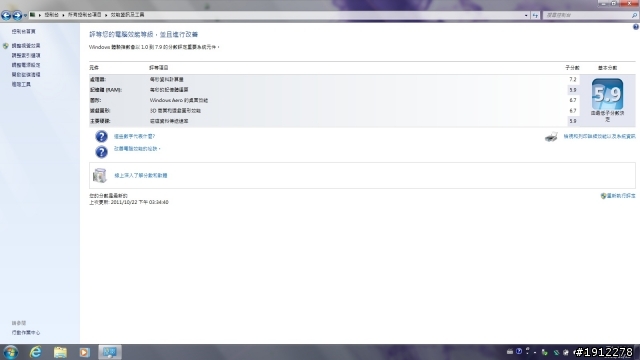Click the Forward arrow navigation button
Screen dimensions: 640x360
tap(17, 16)
